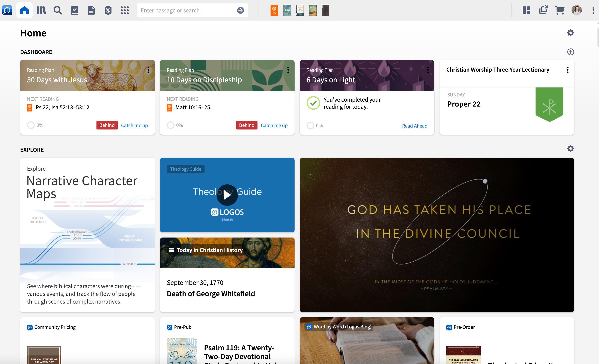Open the Layouts panel
The height and width of the screenshot is (364, 599).
[x=526, y=10]
